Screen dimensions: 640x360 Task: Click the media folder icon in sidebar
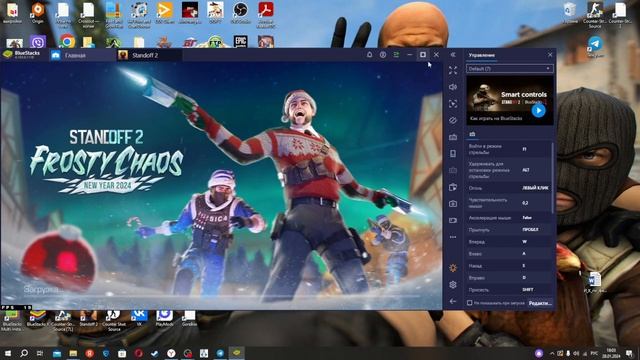click(453, 187)
